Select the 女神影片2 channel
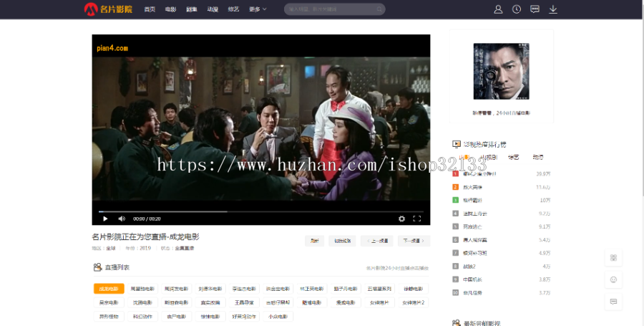The height and width of the screenshot is (326, 644). (x=413, y=302)
